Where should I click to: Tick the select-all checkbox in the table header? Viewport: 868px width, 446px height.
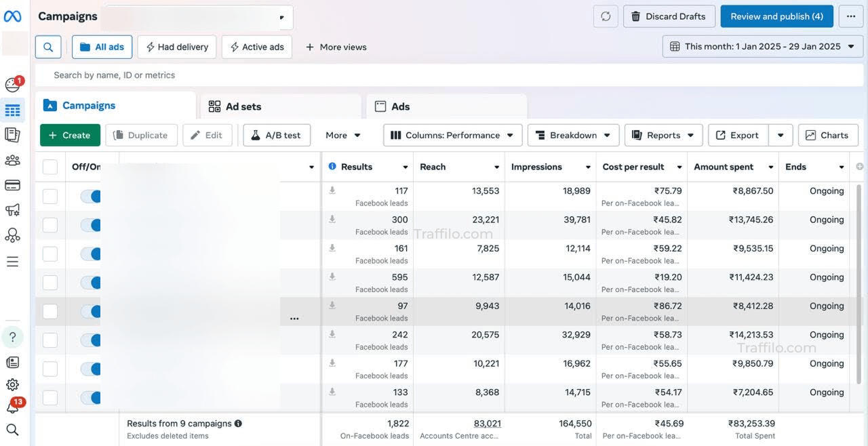tap(50, 167)
